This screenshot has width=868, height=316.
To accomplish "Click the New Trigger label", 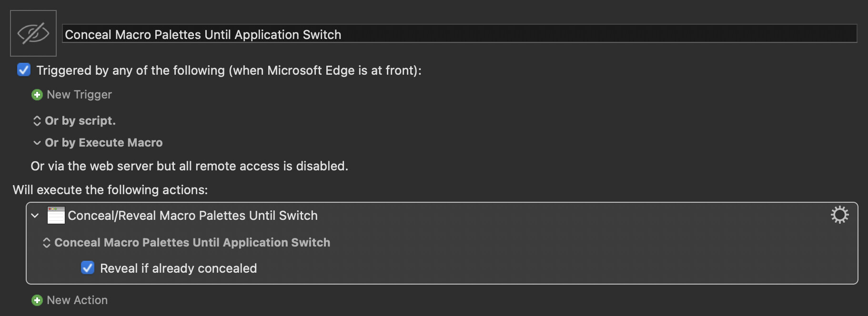I will tap(79, 95).
